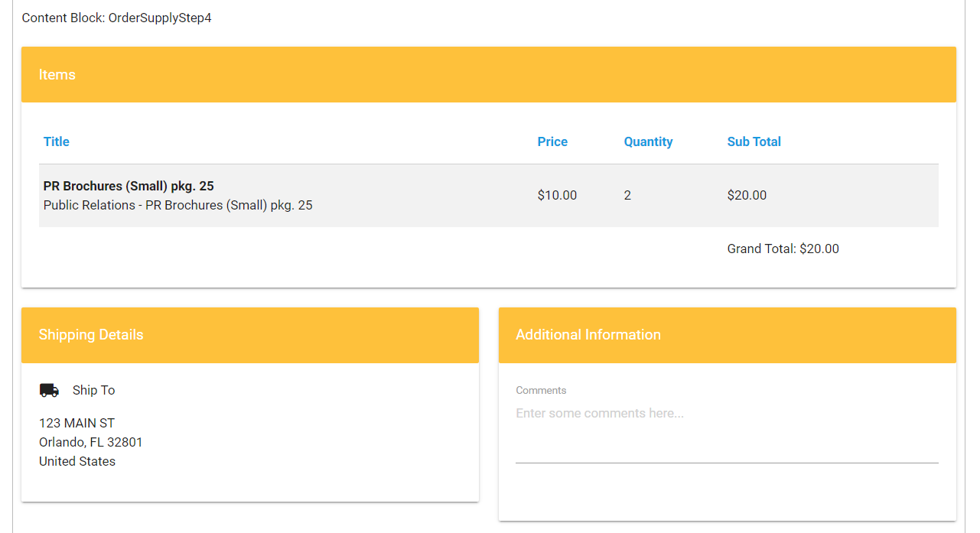The width and height of the screenshot is (980, 533).
Task: Click the Content Block OrderSupplyStep4 text
Action: pos(116,18)
